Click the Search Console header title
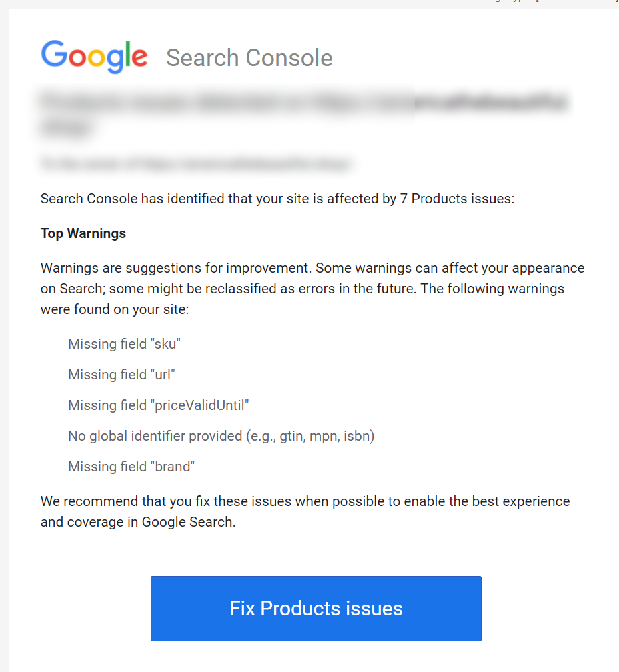 coord(249,58)
